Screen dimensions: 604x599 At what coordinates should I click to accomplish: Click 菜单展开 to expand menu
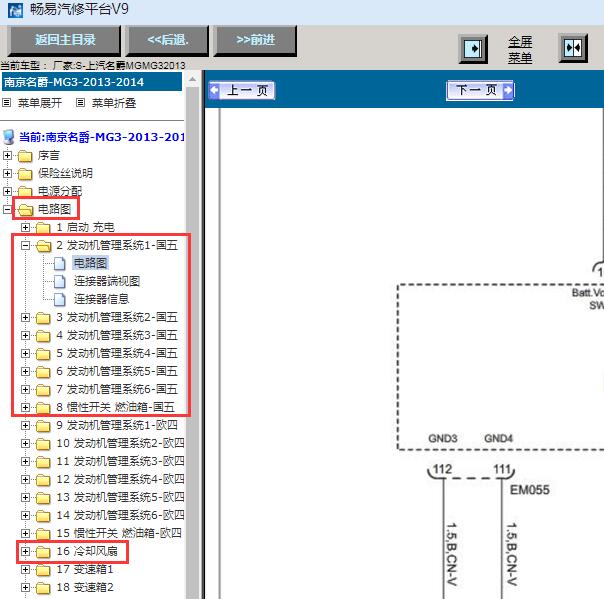(40, 103)
